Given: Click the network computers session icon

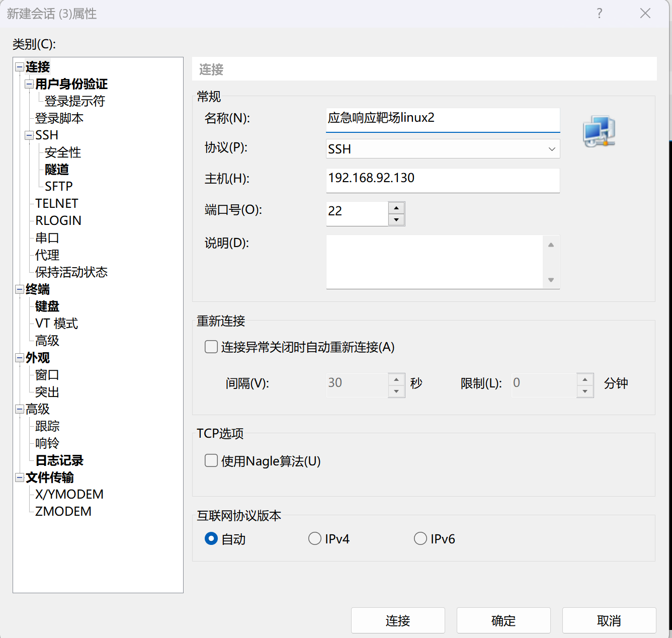Looking at the screenshot, I should pyautogui.click(x=599, y=131).
